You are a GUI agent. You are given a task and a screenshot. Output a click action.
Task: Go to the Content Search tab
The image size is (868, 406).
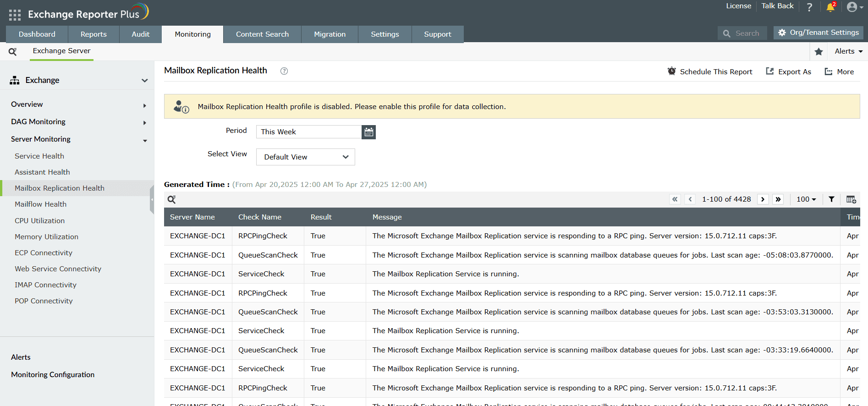point(263,34)
